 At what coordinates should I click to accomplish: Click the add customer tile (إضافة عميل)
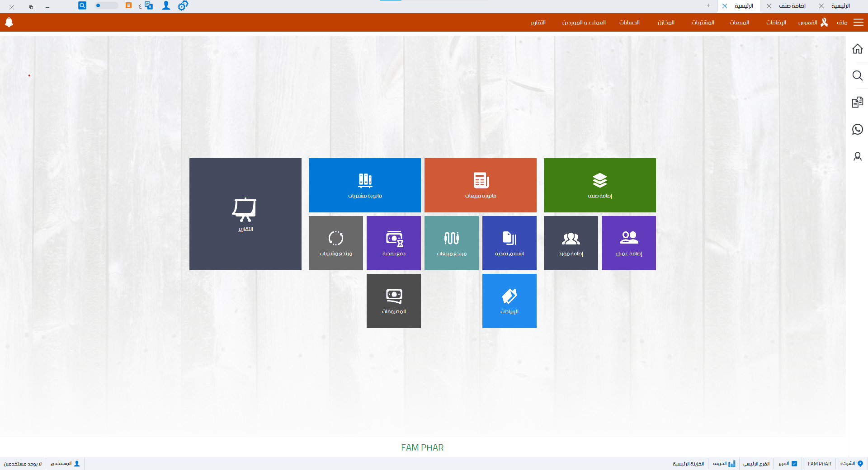click(x=628, y=243)
